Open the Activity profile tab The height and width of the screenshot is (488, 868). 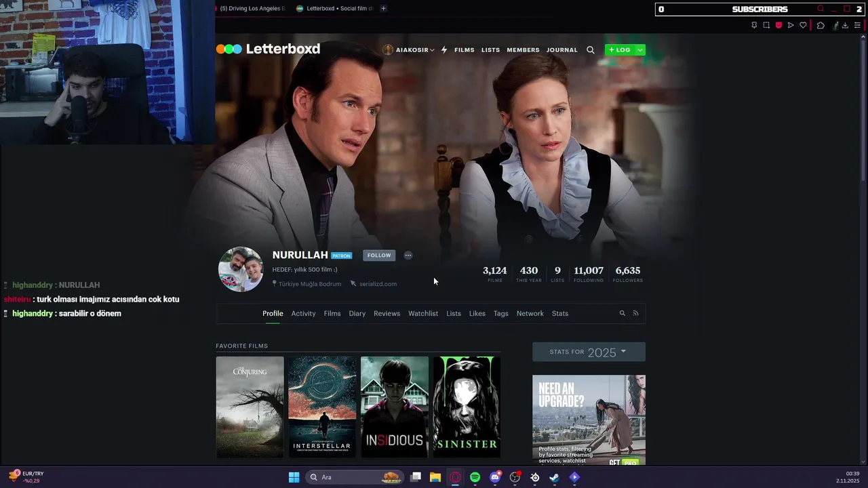[x=303, y=313]
